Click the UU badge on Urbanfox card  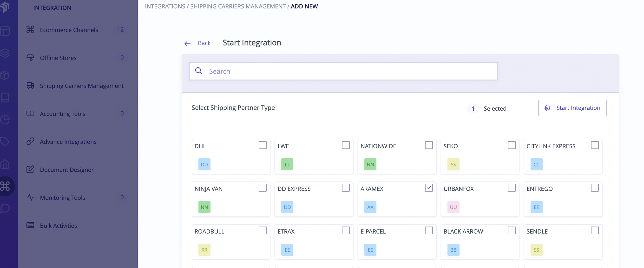453,207
